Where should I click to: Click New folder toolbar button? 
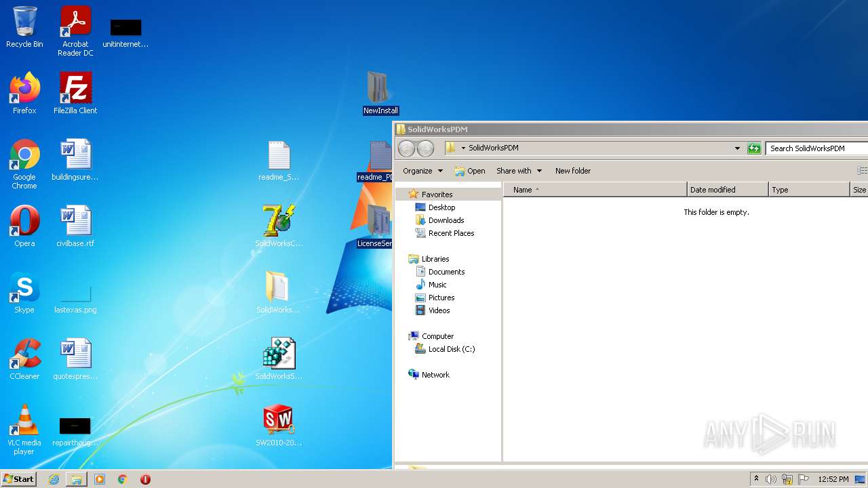pyautogui.click(x=573, y=171)
